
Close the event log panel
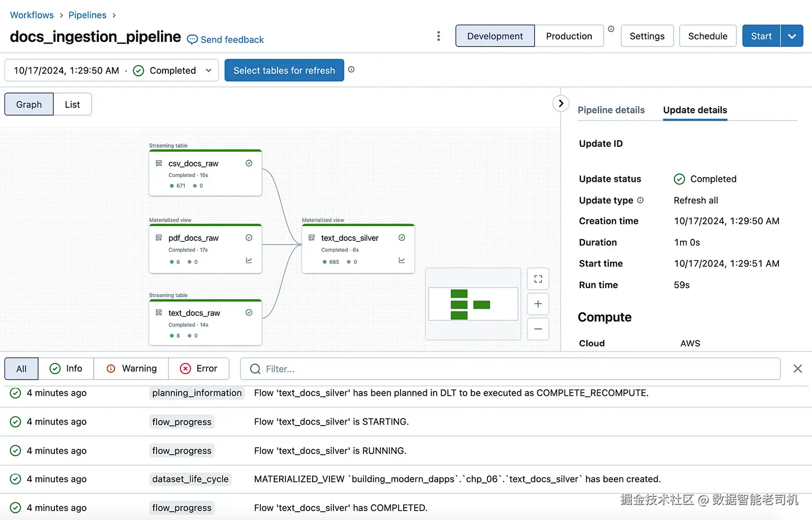pos(797,369)
